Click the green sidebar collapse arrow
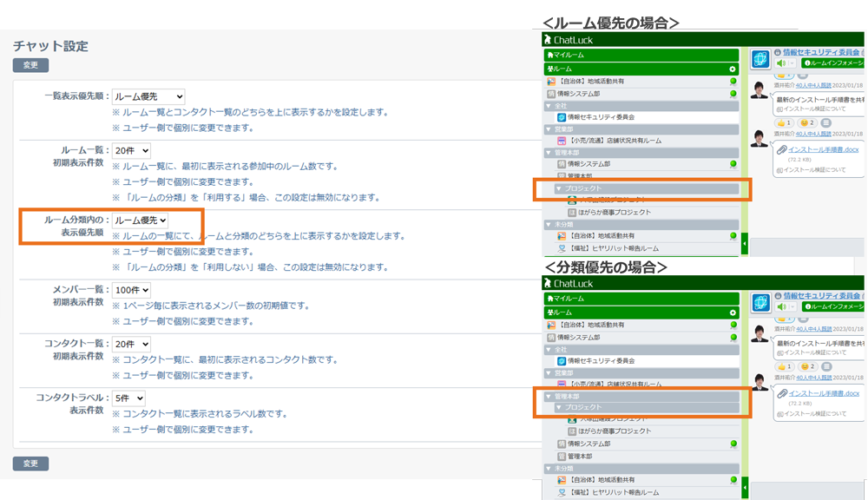Image resolution: width=868 pixels, height=500 pixels. point(745,243)
